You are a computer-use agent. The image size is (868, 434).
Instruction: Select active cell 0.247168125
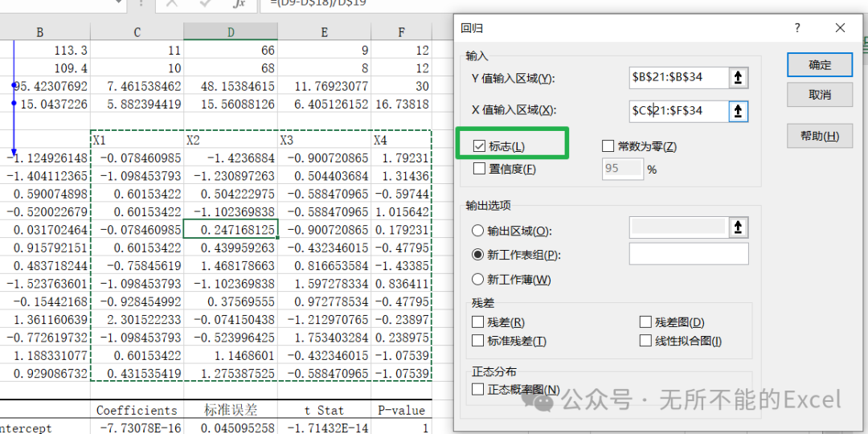[x=231, y=229]
